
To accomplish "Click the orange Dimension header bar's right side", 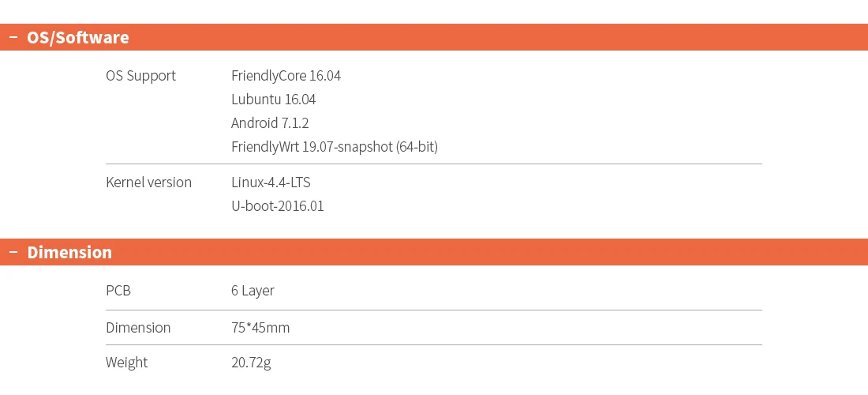I will (x=710, y=253).
